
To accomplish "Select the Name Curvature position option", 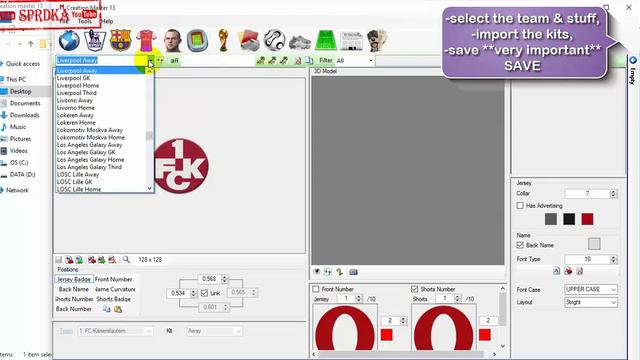I will (115, 289).
